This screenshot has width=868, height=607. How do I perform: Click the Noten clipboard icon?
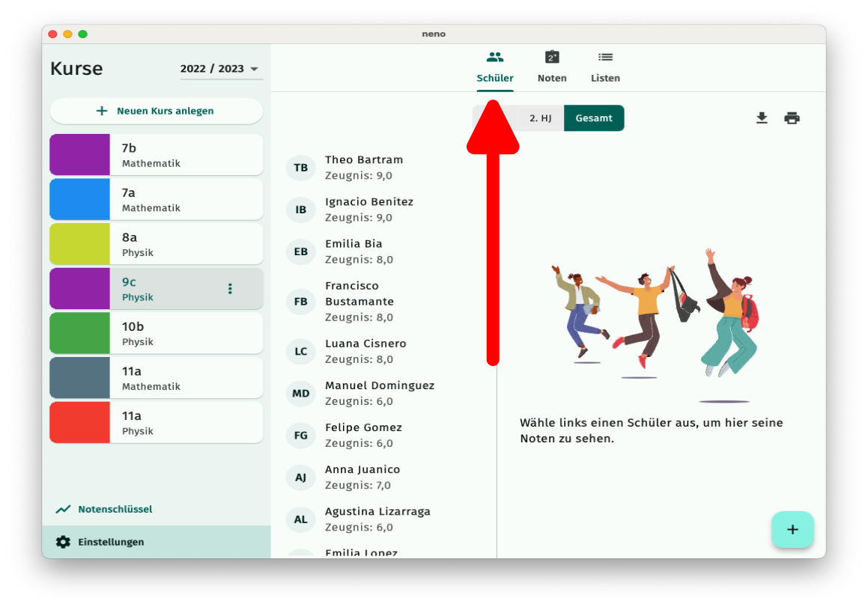(x=552, y=57)
